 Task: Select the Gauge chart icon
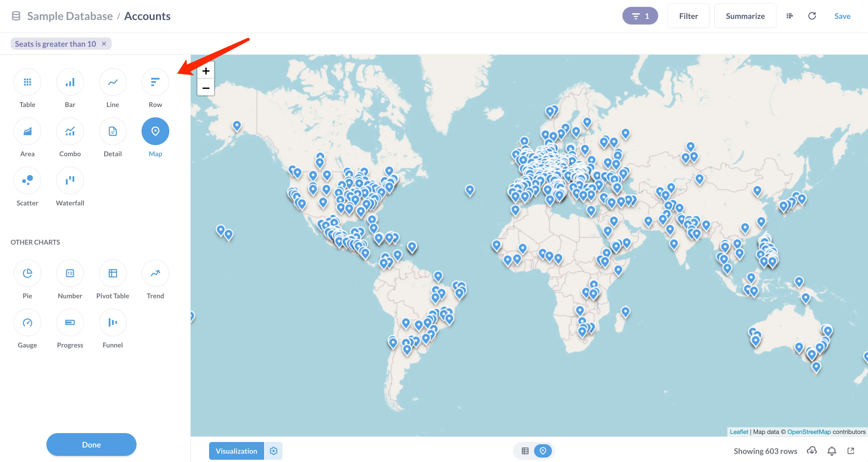pos(27,322)
